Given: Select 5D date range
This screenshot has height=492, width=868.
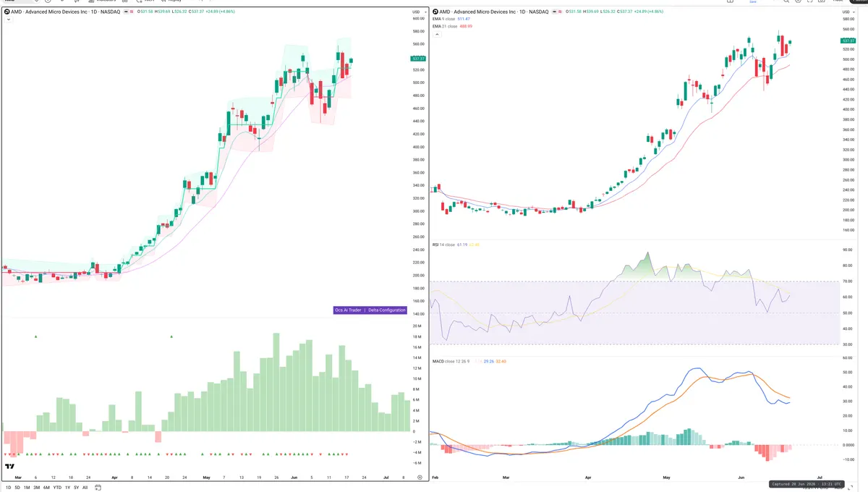Looking at the screenshot, I should [x=17, y=488].
